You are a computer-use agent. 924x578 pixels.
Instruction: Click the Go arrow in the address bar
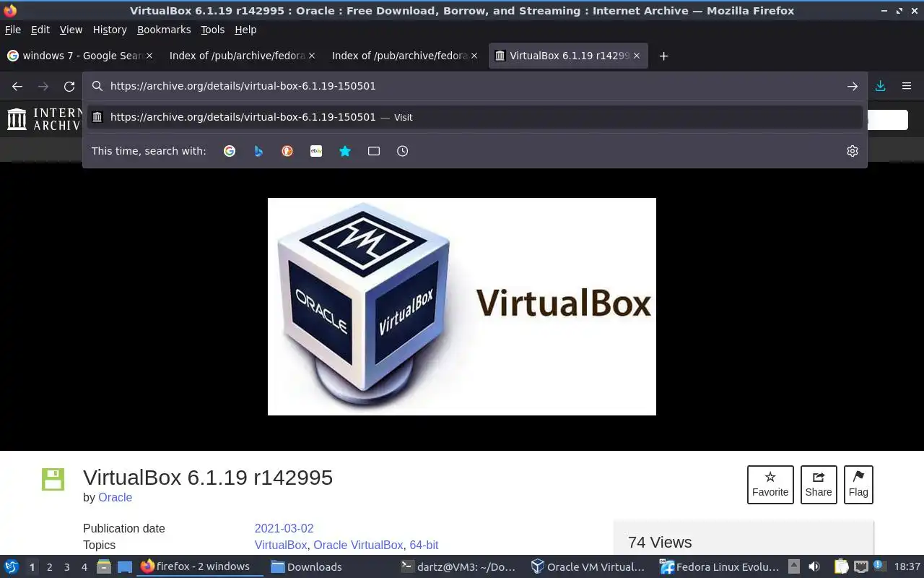pos(853,86)
